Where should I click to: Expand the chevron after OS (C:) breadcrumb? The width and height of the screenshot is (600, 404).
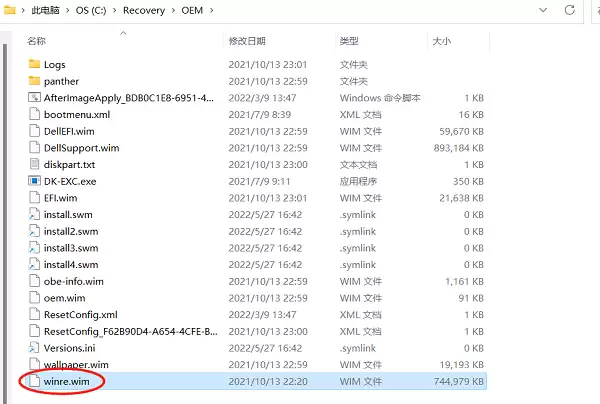coord(114,10)
